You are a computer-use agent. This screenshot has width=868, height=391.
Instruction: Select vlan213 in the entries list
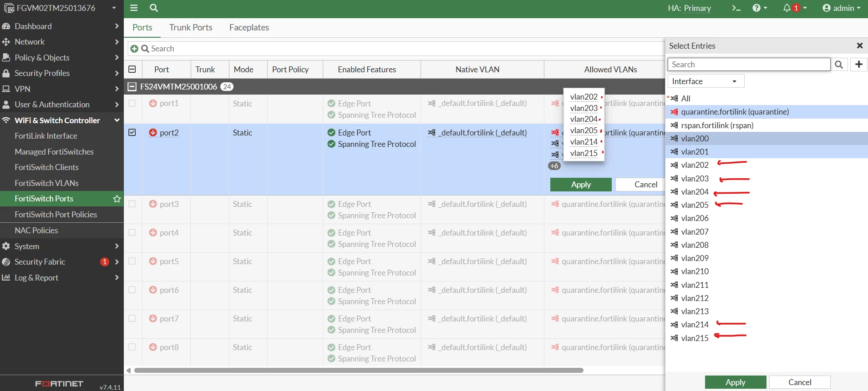coord(767,311)
